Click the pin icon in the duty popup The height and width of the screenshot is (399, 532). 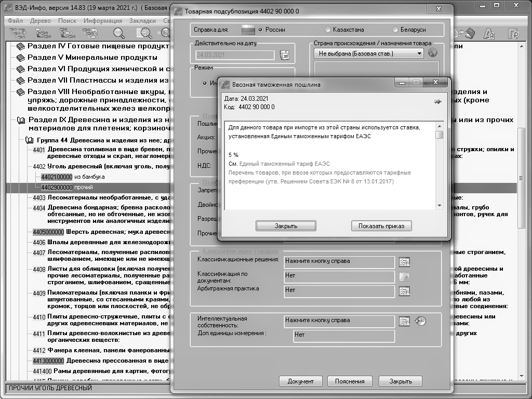pyautogui.click(x=437, y=102)
